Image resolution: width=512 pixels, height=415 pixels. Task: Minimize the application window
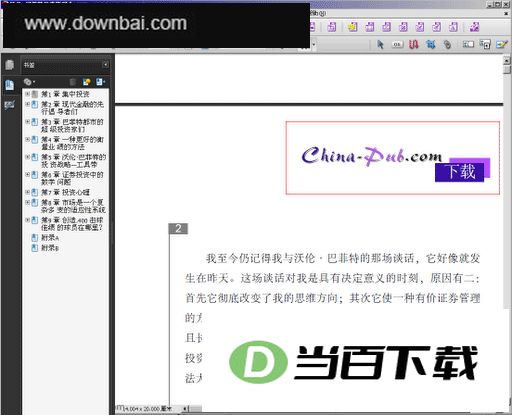[490, 4]
